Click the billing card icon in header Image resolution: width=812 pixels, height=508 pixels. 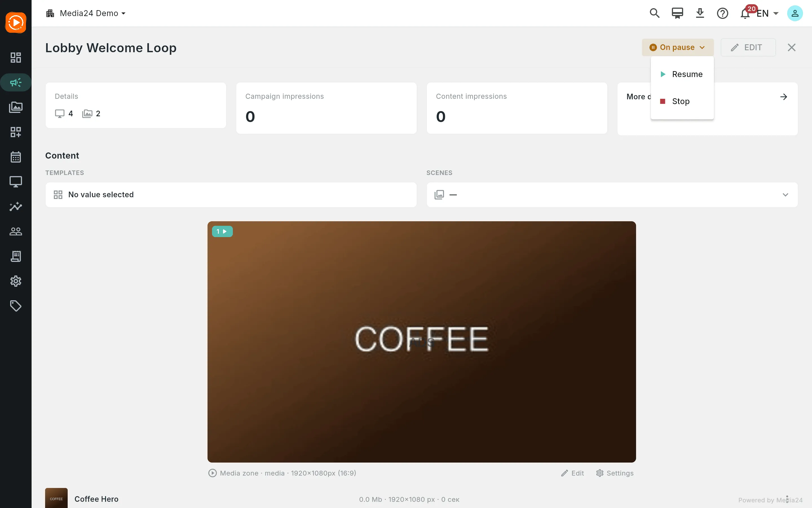pos(677,13)
